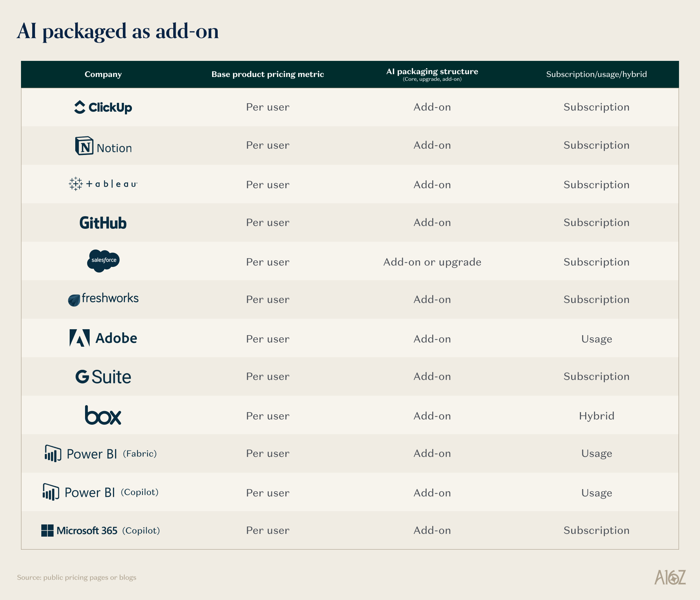Screen dimensions: 700x600
Task: Click the Salesforce cloud logo
Action: click(103, 261)
